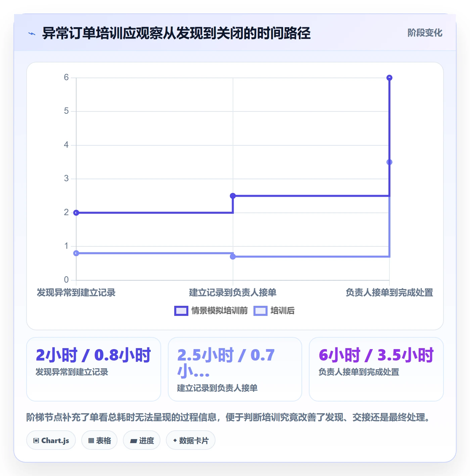This screenshot has height=476, width=470.
Task: Click the 进度 tag chip
Action: coord(142,440)
